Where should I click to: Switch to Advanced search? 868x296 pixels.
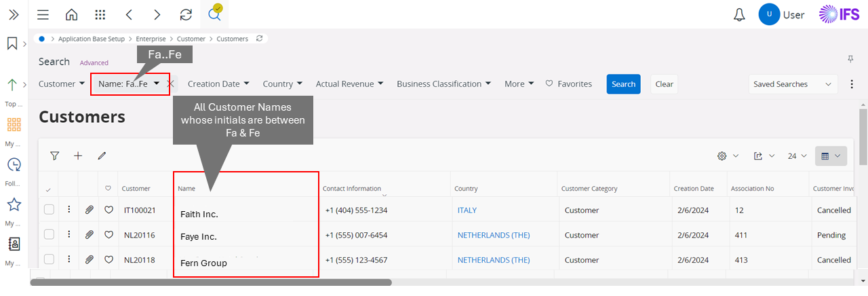[94, 62]
